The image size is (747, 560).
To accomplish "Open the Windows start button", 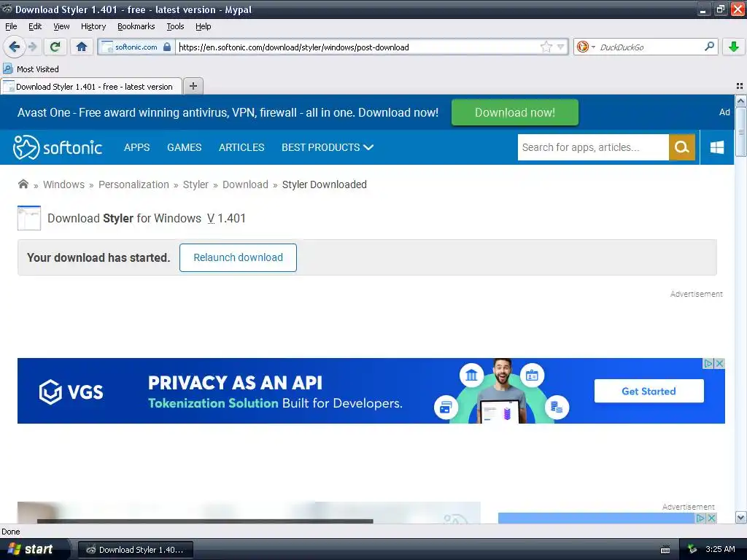I will tap(34, 549).
